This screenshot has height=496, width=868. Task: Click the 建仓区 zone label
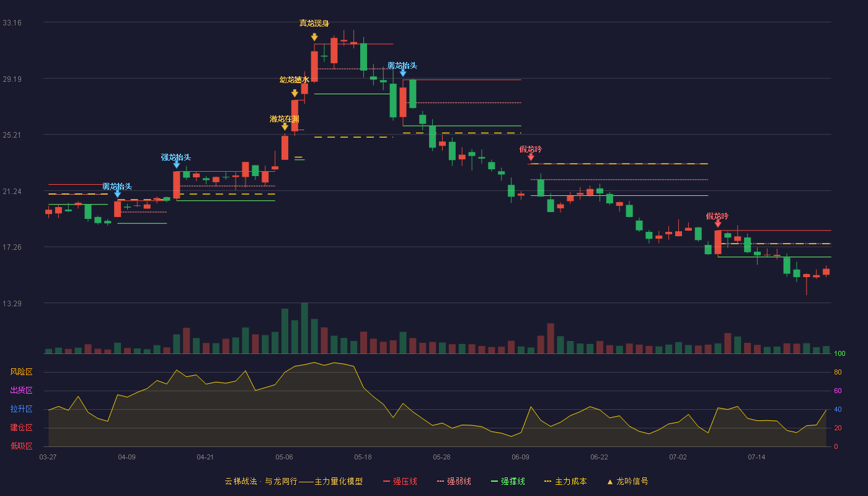pos(21,428)
